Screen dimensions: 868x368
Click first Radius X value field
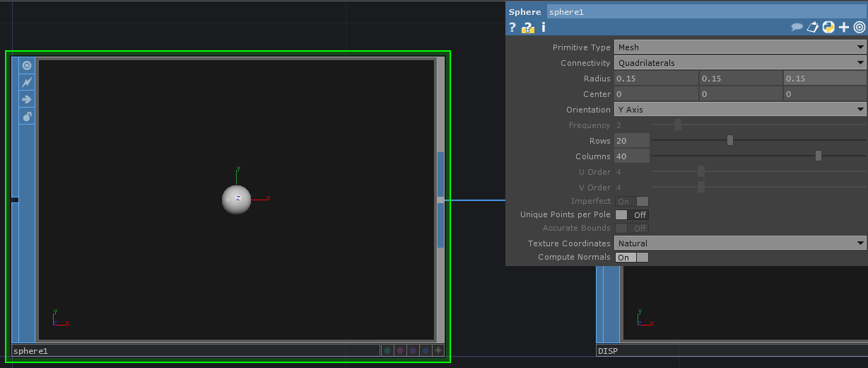(655, 79)
